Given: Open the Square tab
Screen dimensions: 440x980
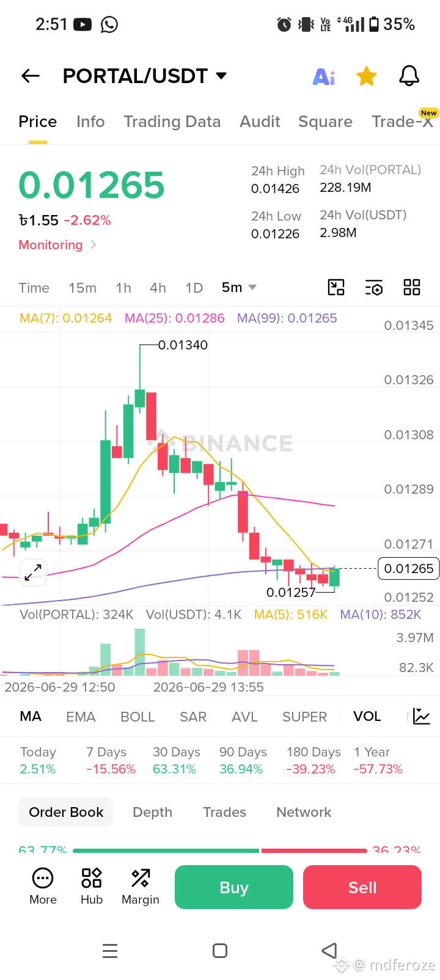Looking at the screenshot, I should point(325,122).
